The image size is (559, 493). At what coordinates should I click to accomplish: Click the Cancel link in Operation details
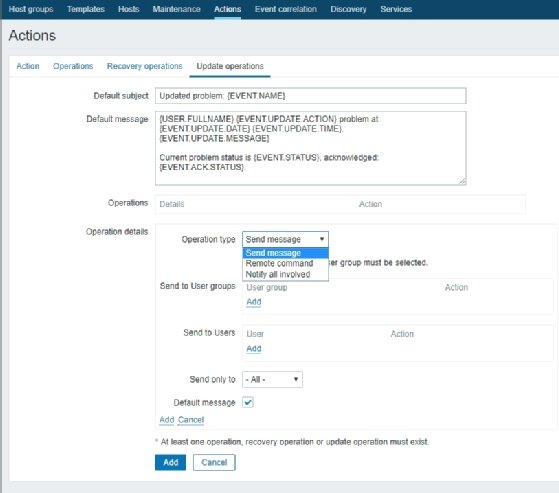pos(191,420)
